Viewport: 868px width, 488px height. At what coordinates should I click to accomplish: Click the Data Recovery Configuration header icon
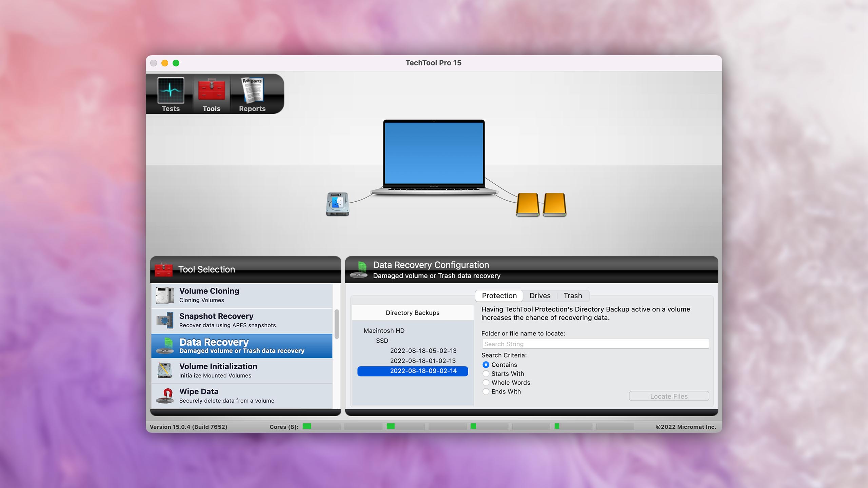click(359, 270)
